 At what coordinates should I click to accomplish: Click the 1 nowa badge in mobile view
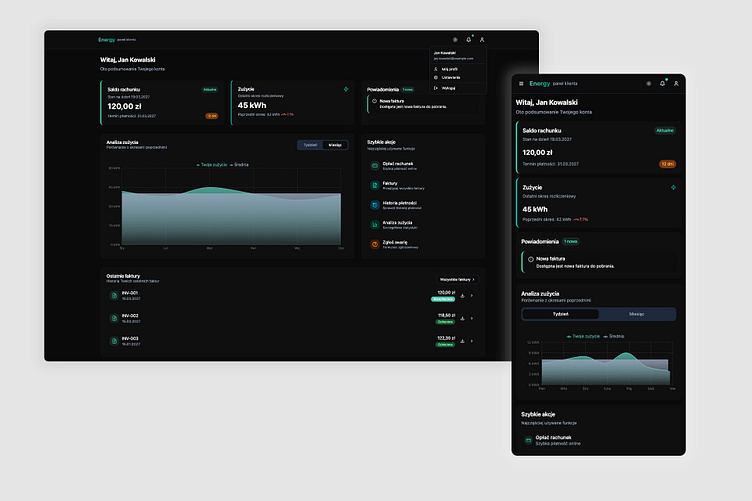click(x=571, y=242)
